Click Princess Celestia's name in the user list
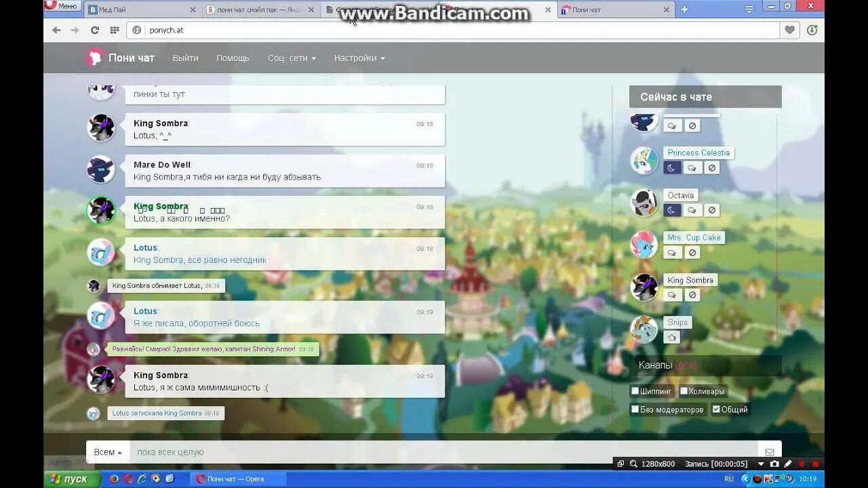 tap(698, 152)
